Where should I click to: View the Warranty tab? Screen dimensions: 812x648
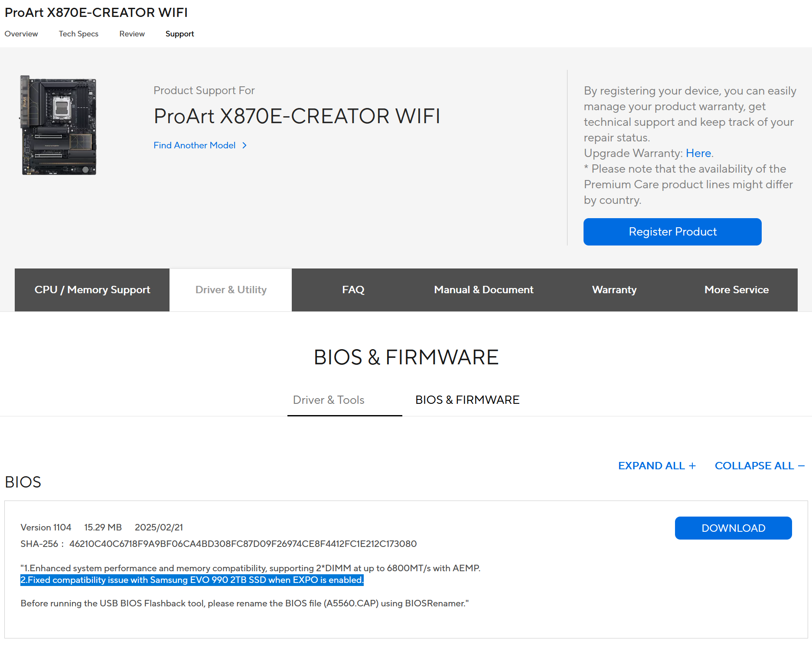[x=614, y=290]
